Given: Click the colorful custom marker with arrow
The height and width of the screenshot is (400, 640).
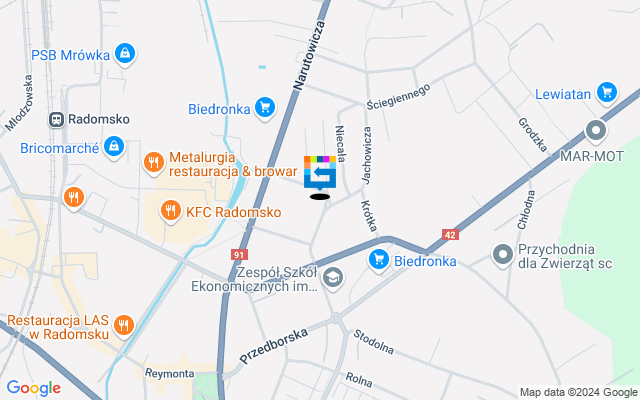Looking at the screenshot, I should point(320,173).
